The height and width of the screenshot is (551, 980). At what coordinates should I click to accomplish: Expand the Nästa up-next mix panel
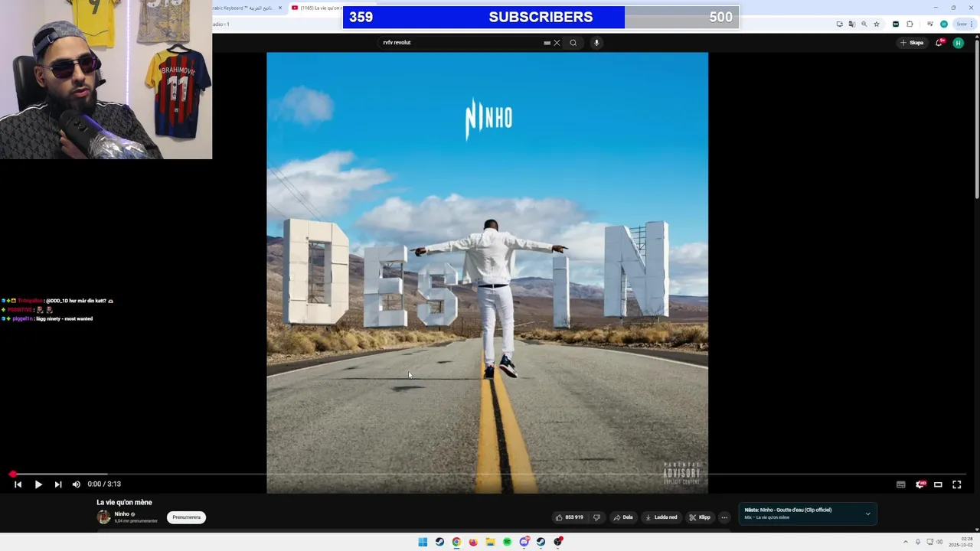tap(867, 514)
